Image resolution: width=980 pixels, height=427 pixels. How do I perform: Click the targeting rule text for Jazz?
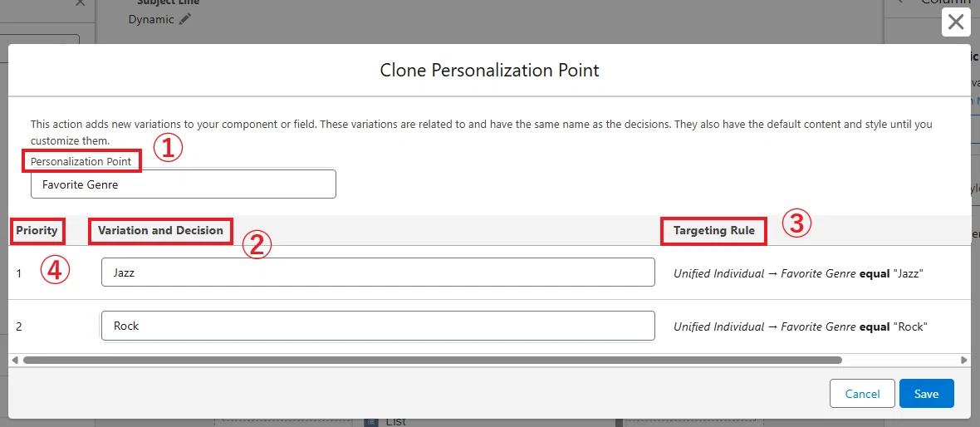click(798, 273)
